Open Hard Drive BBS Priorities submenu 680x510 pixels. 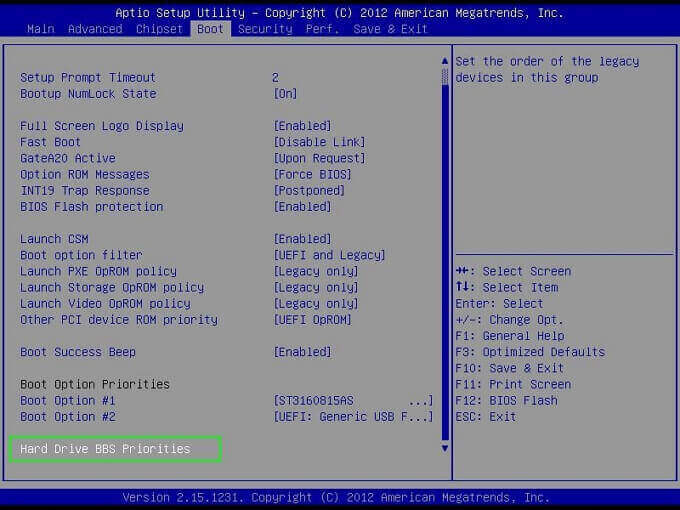pyautogui.click(x=105, y=450)
